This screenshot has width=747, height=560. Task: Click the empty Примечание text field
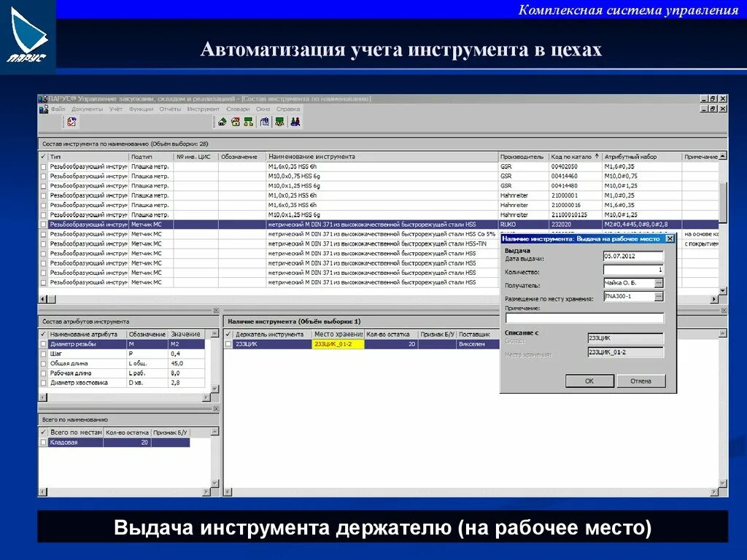[584, 318]
